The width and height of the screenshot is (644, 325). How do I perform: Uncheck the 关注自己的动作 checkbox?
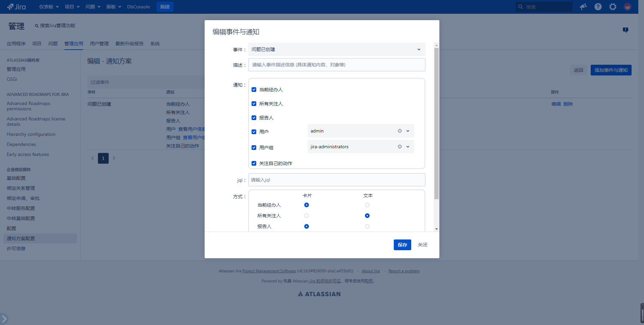(254, 163)
